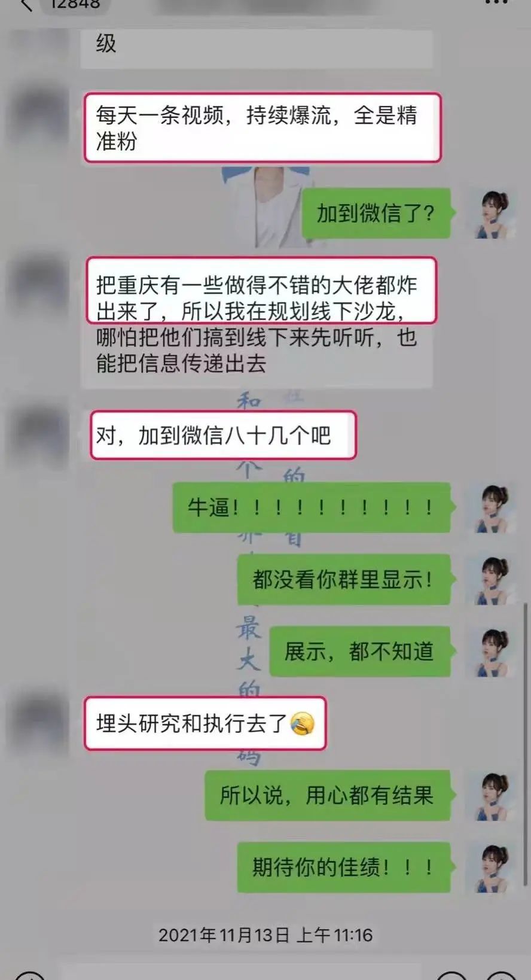Tap the chat title 12848 in header
531x980 pixels.
(x=75, y=4)
